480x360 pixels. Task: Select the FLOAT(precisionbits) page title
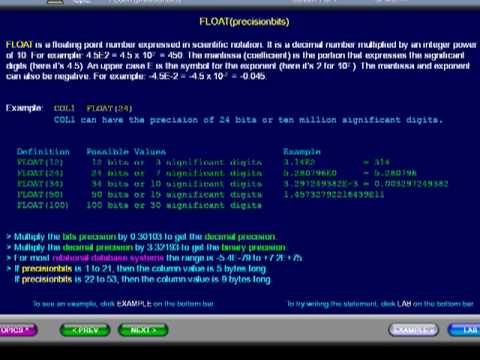(244, 22)
